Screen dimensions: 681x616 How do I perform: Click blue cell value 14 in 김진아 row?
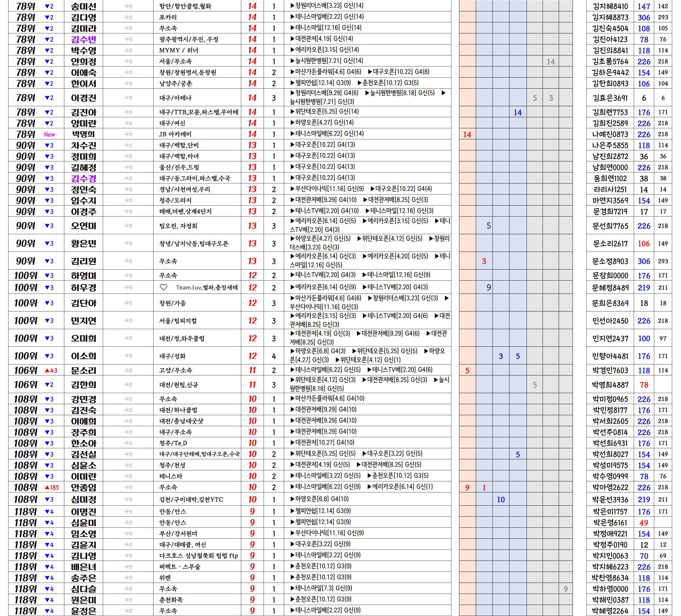click(517, 113)
